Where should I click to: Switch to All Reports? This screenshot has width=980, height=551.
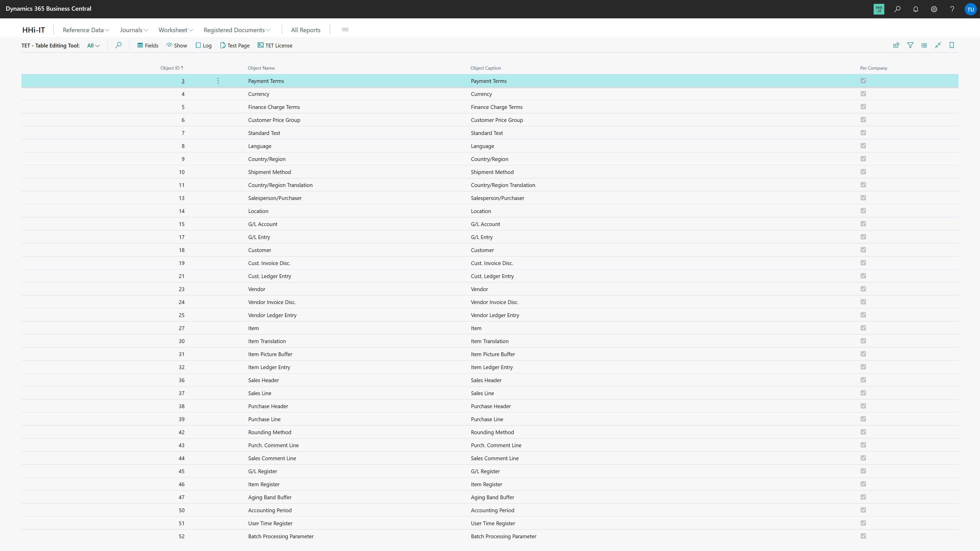(x=305, y=30)
